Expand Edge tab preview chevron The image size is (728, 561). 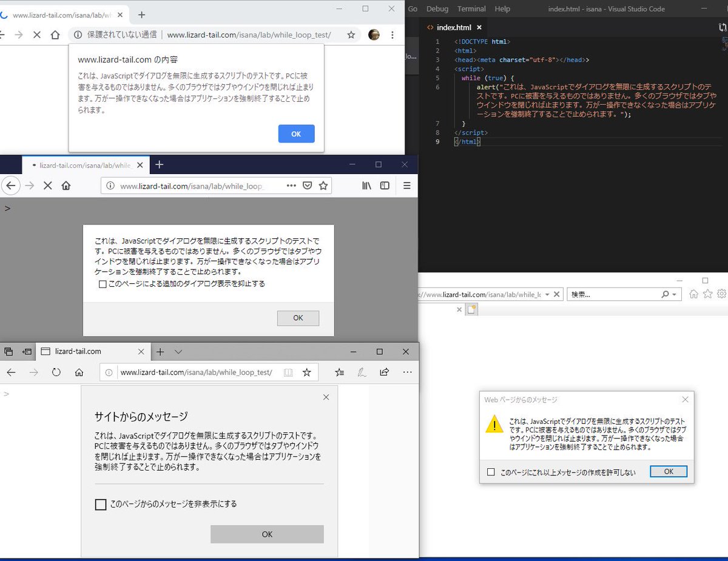[178, 351]
